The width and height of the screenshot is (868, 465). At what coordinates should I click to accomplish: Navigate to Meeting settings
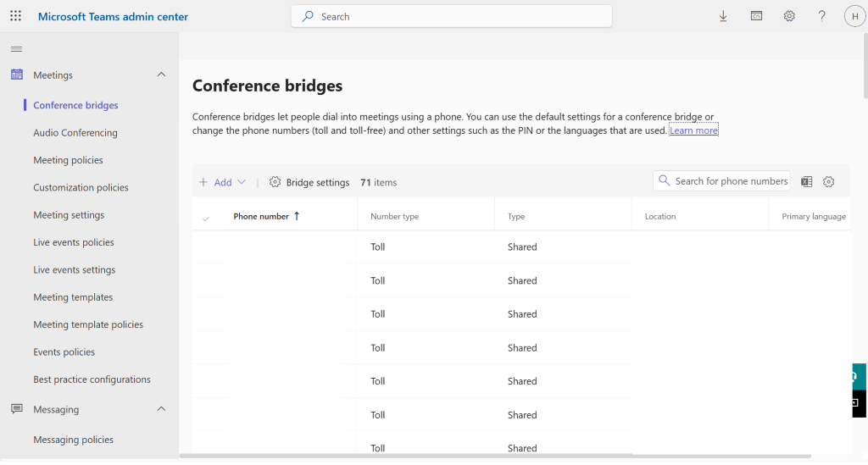pyautogui.click(x=69, y=214)
